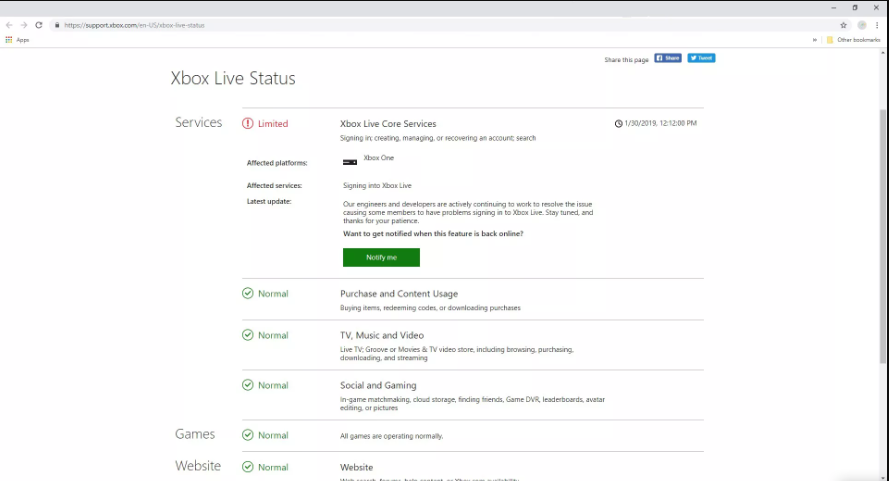
Task: Share page on Facebook
Action: (x=667, y=58)
